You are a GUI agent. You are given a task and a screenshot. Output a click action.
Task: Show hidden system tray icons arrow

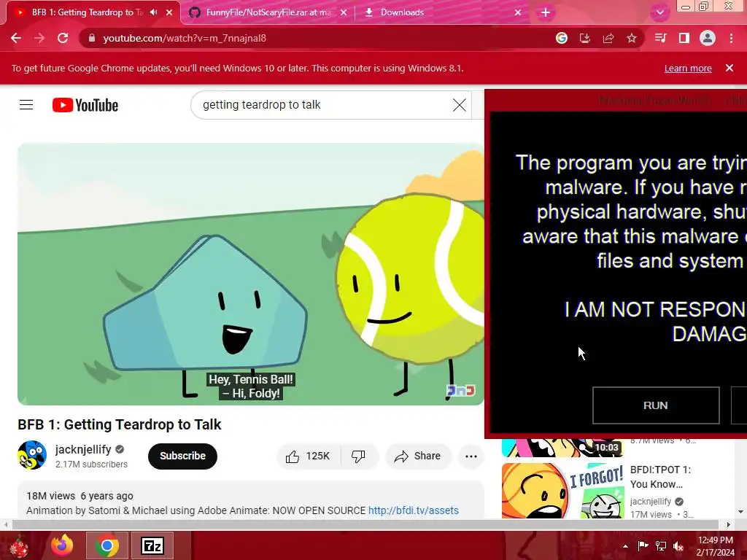[625, 546]
